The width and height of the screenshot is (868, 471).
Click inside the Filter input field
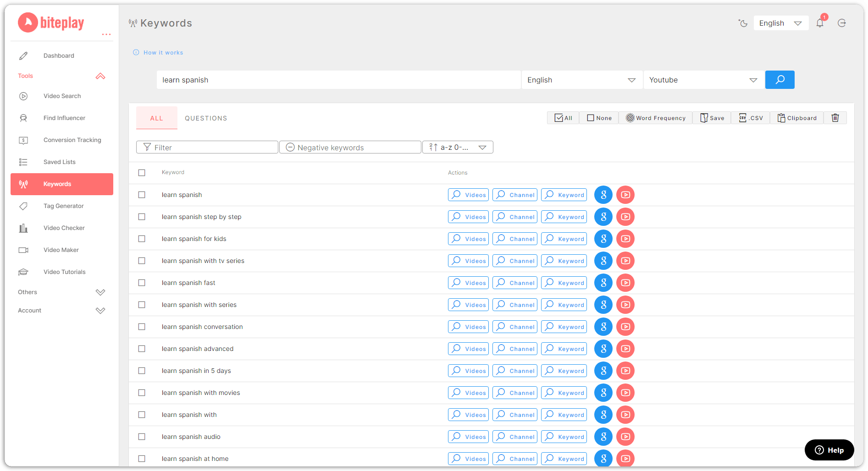tap(207, 147)
